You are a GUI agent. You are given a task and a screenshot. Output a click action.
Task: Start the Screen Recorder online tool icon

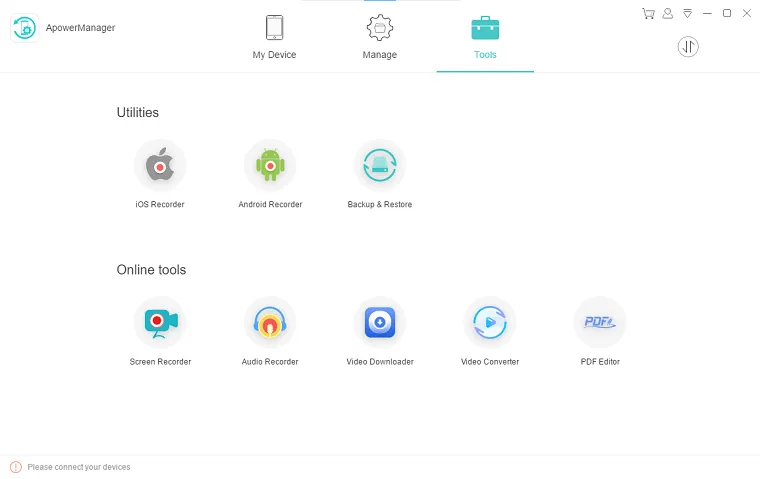(160, 322)
